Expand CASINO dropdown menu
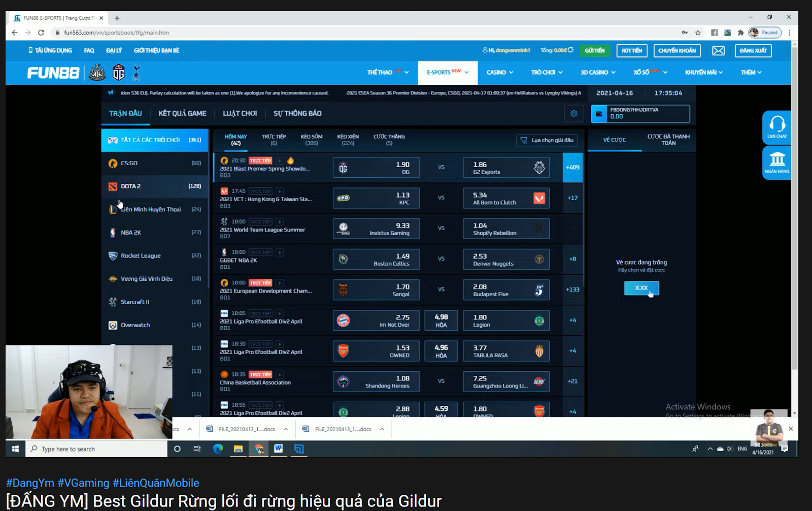The height and width of the screenshot is (511, 812). (500, 73)
